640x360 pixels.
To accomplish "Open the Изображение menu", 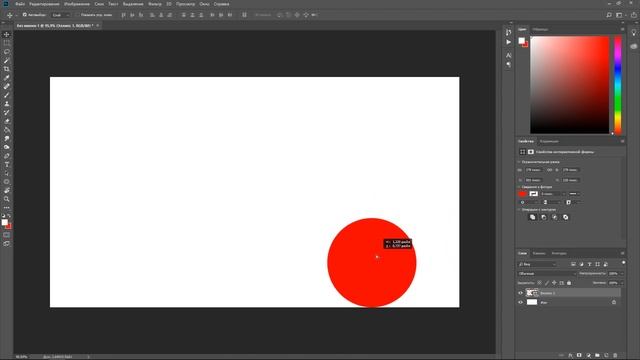I will [77, 4].
